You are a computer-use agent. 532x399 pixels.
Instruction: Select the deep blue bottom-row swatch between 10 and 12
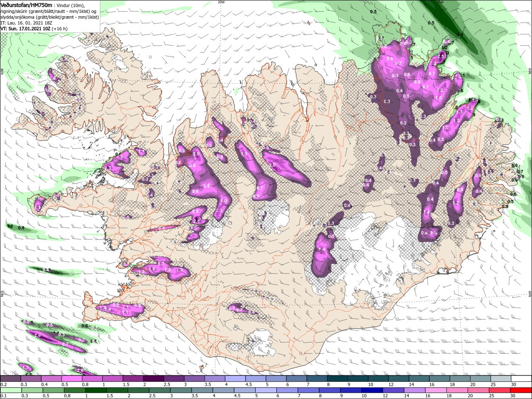[x=372, y=391]
